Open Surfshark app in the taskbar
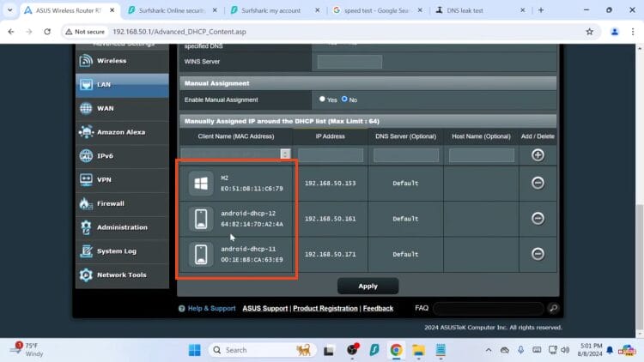This screenshot has height=362, width=644. (374, 350)
